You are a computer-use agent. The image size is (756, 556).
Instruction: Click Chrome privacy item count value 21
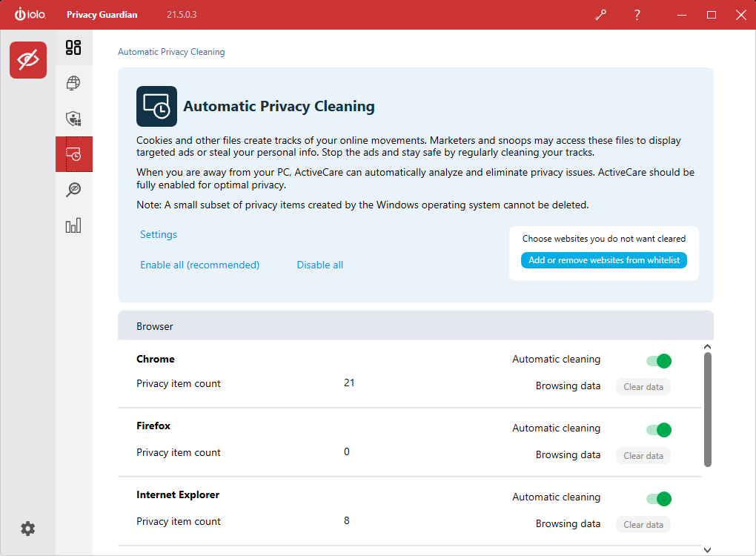tap(349, 383)
